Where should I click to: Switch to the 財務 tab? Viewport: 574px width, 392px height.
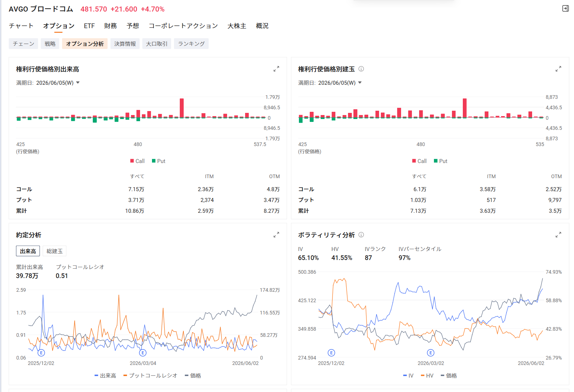pos(110,26)
